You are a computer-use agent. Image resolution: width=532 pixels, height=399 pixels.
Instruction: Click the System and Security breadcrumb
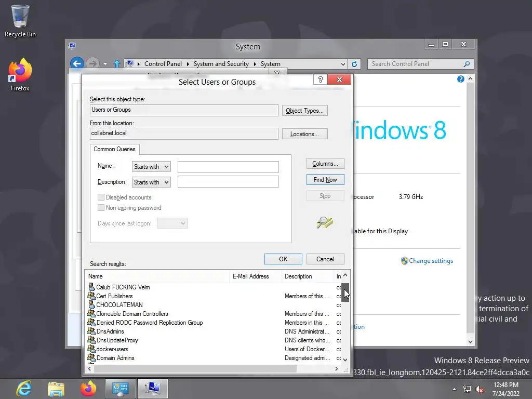(x=221, y=64)
